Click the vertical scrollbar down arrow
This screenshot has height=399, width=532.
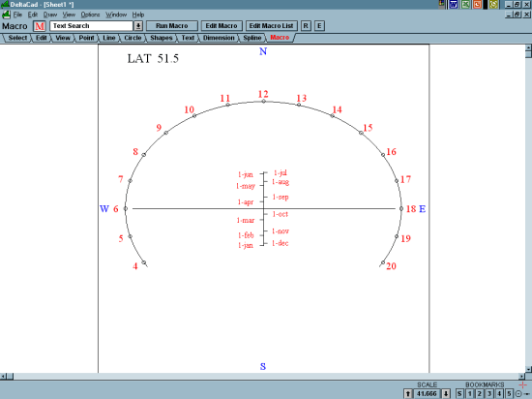528,369
